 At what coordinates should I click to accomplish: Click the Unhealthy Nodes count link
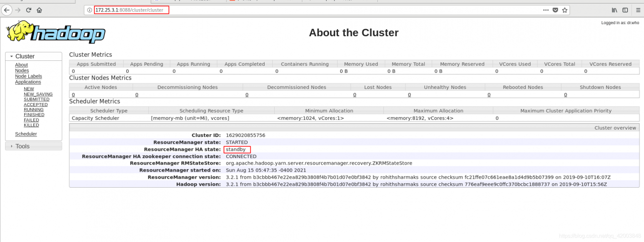pos(409,95)
